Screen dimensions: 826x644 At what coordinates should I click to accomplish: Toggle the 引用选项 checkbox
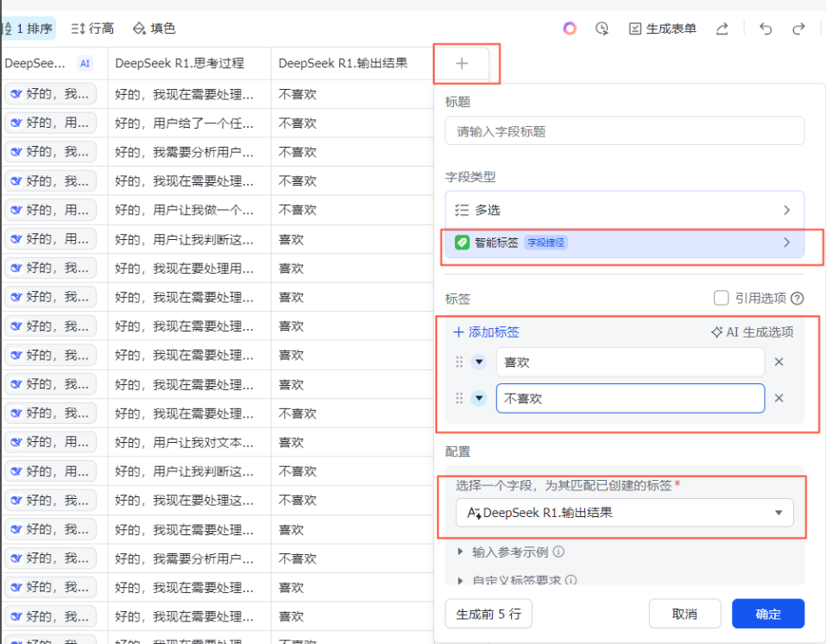tap(721, 298)
